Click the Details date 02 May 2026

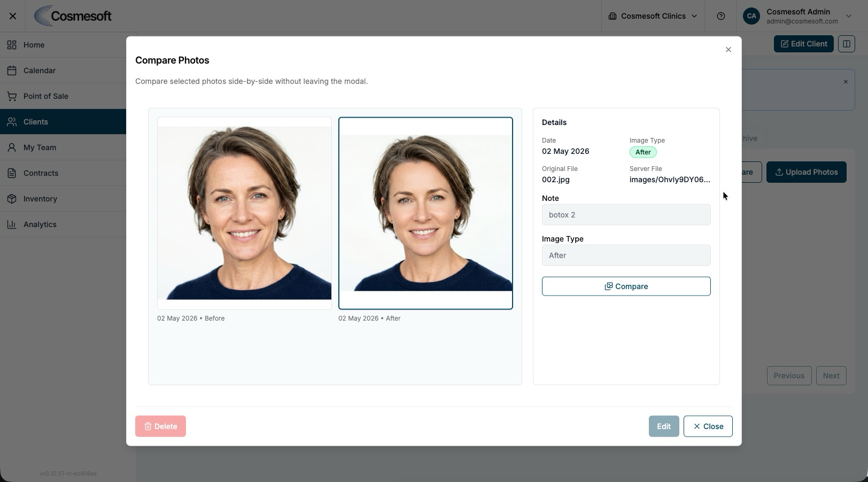coord(565,151)
